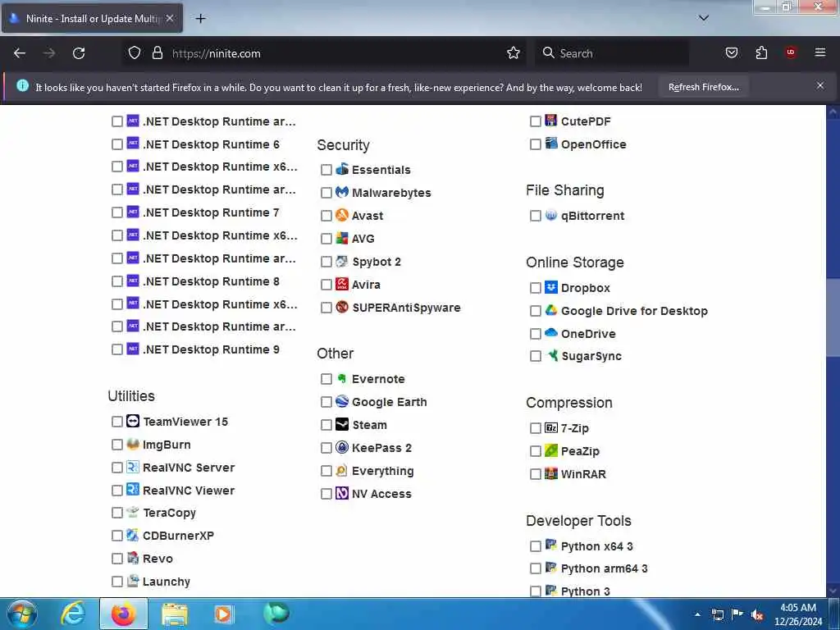Switch to the Ninite browser tab
Viewport: 840px width, 630px height.
coord(92,18)
